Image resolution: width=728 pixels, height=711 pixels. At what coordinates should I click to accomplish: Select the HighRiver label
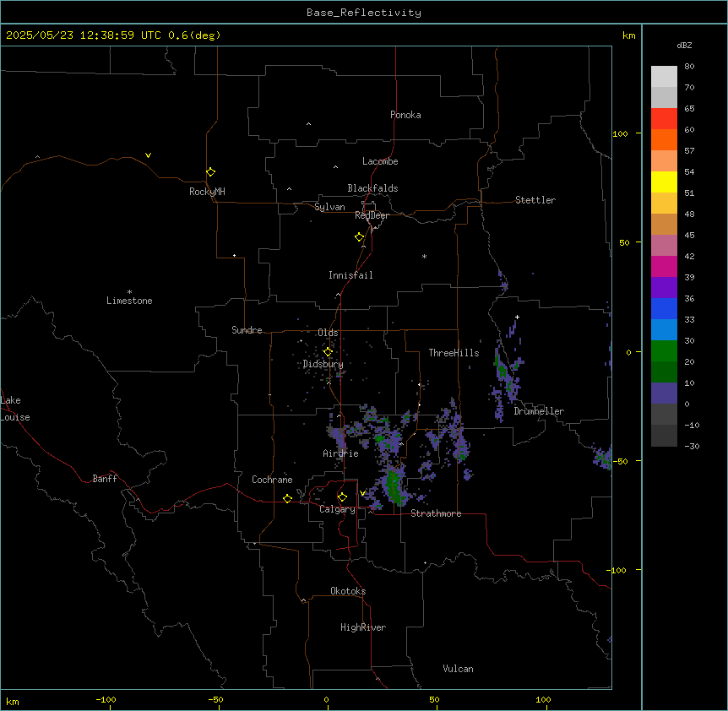[x=363, y=627]
